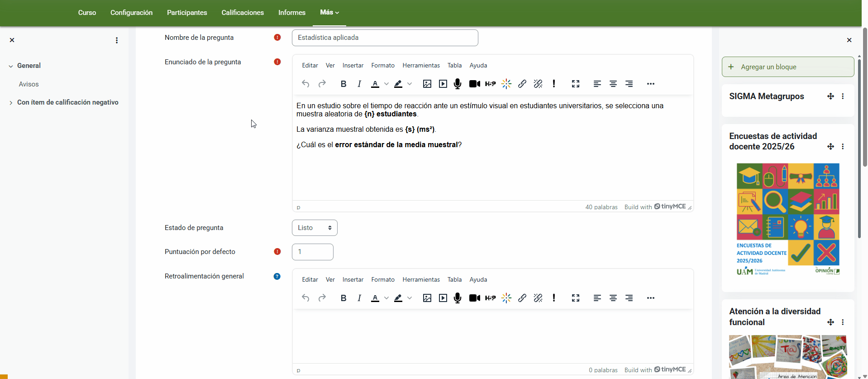Apply text color in Retroalimentación editor
Image resolution: width=868 pixels, height=379 pixels.
pos(375,298)
